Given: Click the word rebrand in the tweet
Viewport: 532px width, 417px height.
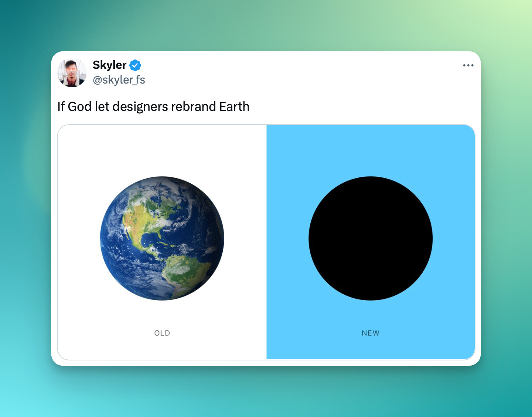Looking at the screenshot, I should [194, 106].
